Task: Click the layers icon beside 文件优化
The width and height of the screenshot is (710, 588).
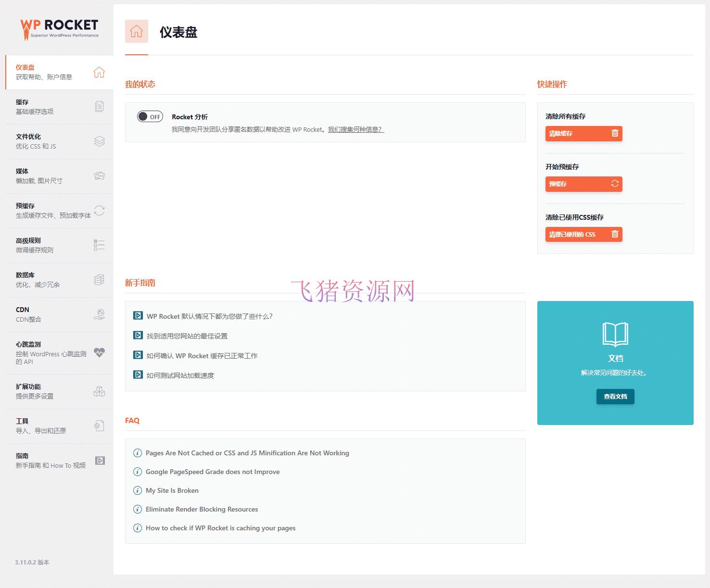Action: point(99,141)
